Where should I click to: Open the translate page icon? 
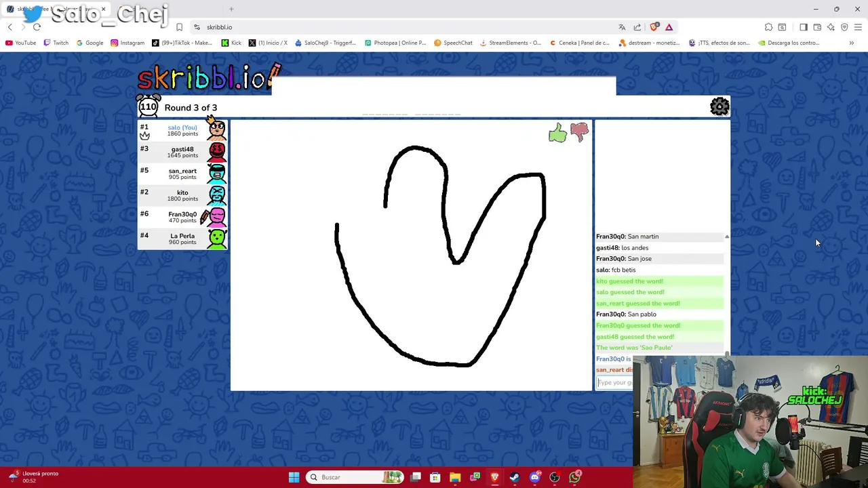pos(622,27)
